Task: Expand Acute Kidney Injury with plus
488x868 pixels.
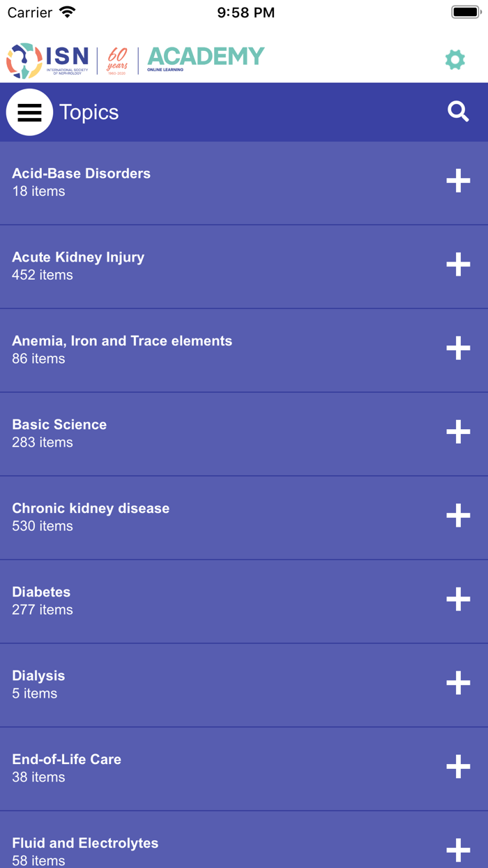Action: (x=458, y=264)
